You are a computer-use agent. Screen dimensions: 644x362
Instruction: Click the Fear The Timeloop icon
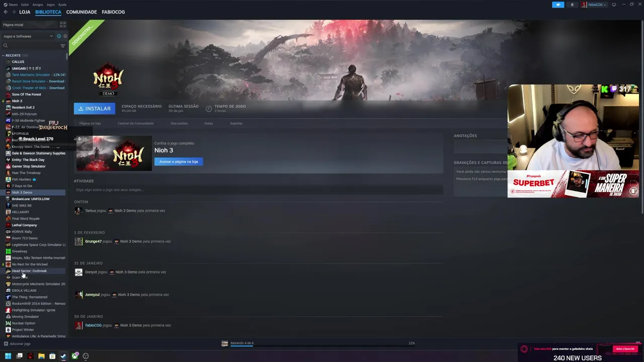click(x=8, y=173)
